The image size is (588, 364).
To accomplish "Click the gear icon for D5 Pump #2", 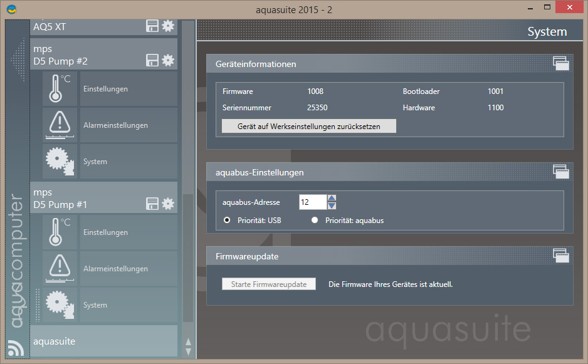I will coord(168,60).
